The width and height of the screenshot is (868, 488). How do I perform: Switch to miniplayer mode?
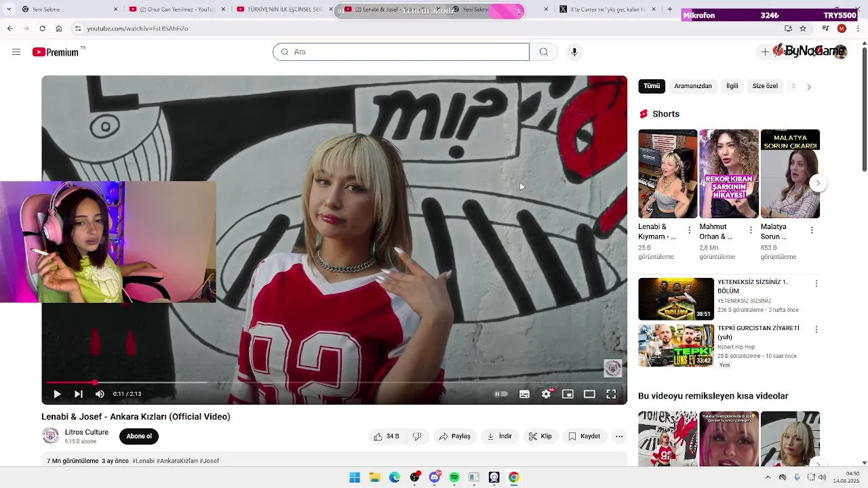point(568,394)
